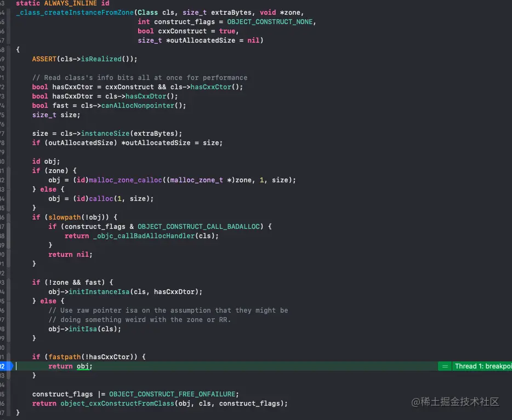Image resolution: width=512 pixels, height=420 pixels.
Task: Toggle the blue breakpoint marker beside return obj
Action: click(x=5, y=366)
